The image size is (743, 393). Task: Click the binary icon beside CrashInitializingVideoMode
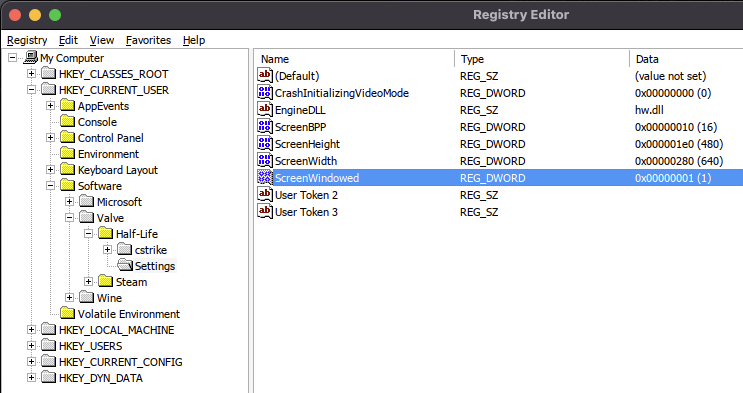coord(265,92)
